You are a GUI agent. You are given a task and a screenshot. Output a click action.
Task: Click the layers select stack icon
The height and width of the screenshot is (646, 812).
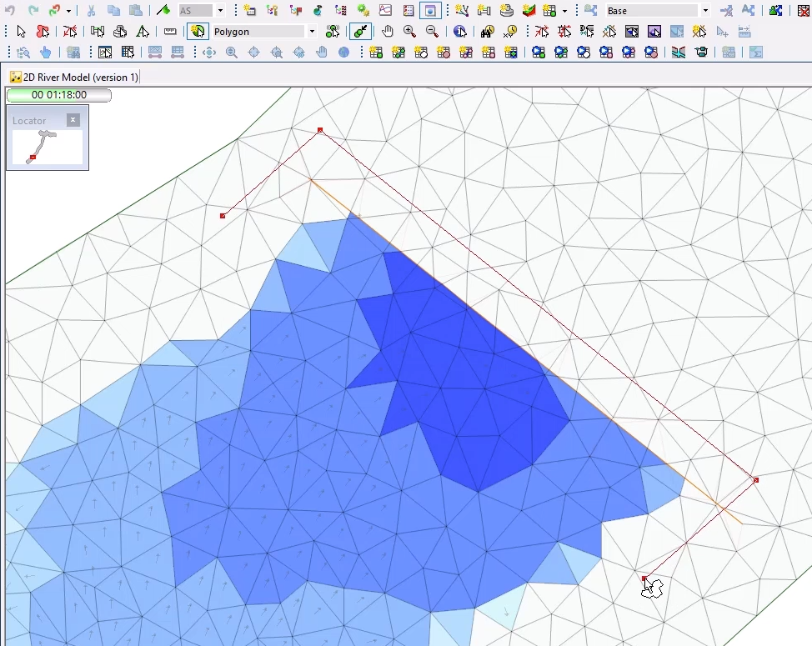(120, 32)
